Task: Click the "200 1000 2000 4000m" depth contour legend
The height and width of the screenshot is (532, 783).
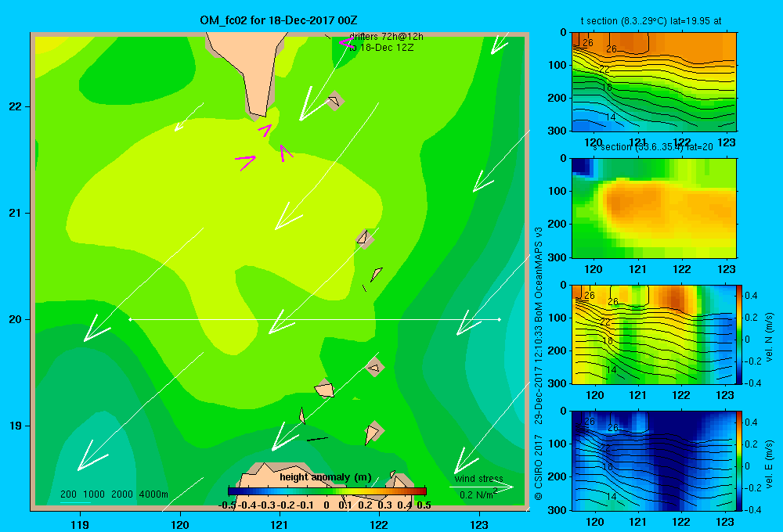Action: [114, 494]
